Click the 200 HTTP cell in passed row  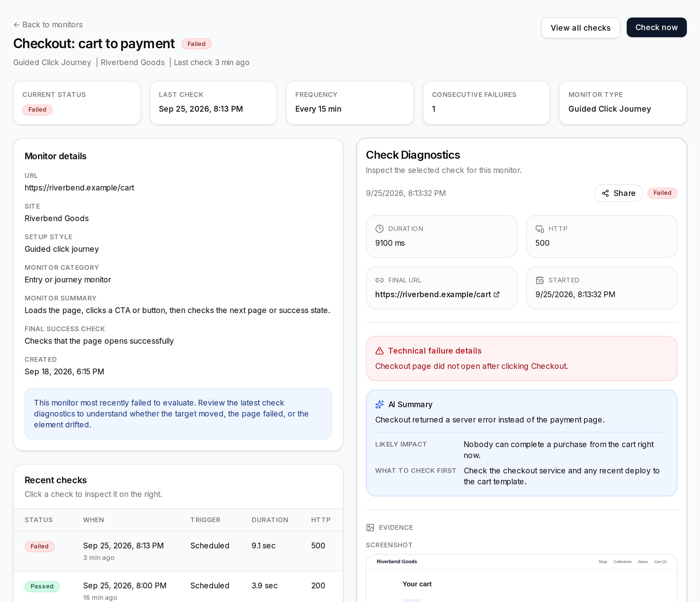coord(318,586)
